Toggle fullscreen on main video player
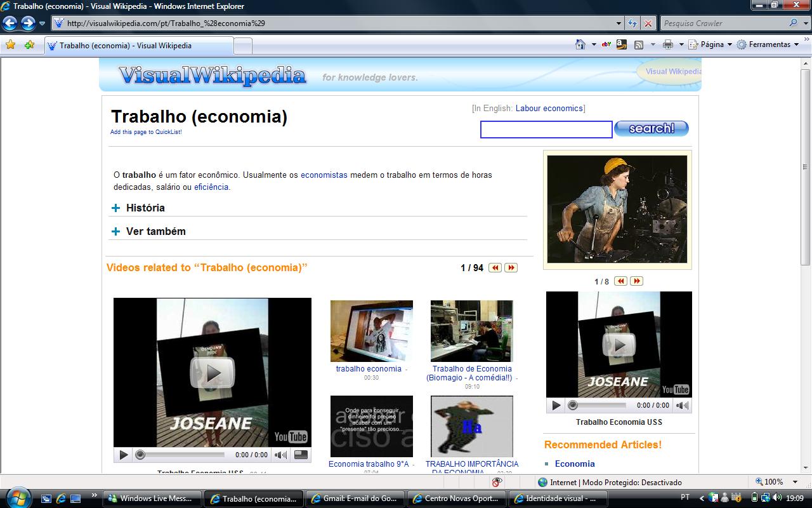This screenshot has height=508, width=812. click(301, 455)
